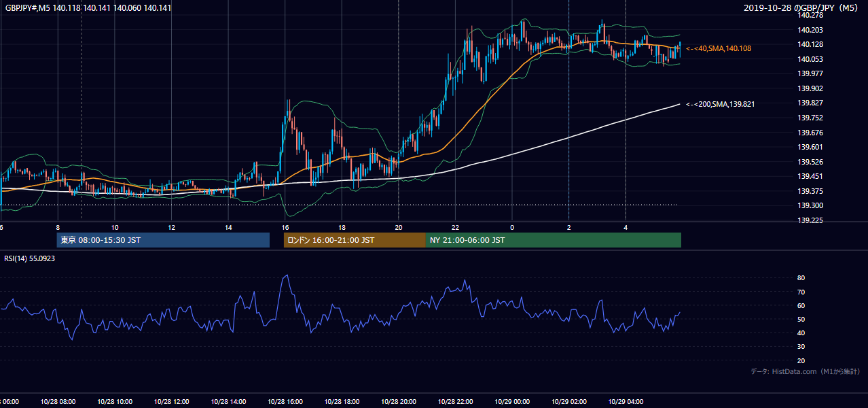Select the Tokyo 08:00-15:30 JST session bar
This screenshot has width=868, height=408.
click(x=163, y=240)
